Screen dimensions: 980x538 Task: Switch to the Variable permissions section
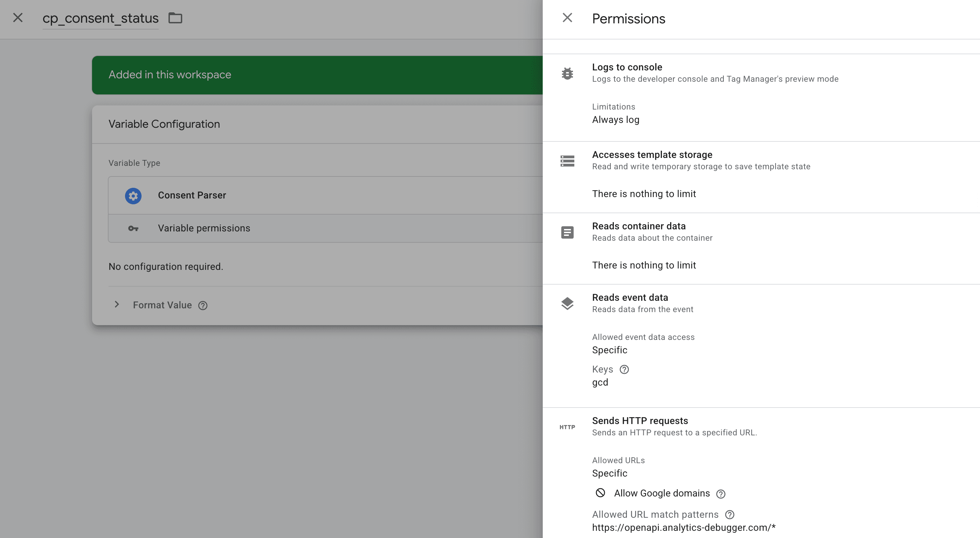click(x=204, y=228)
